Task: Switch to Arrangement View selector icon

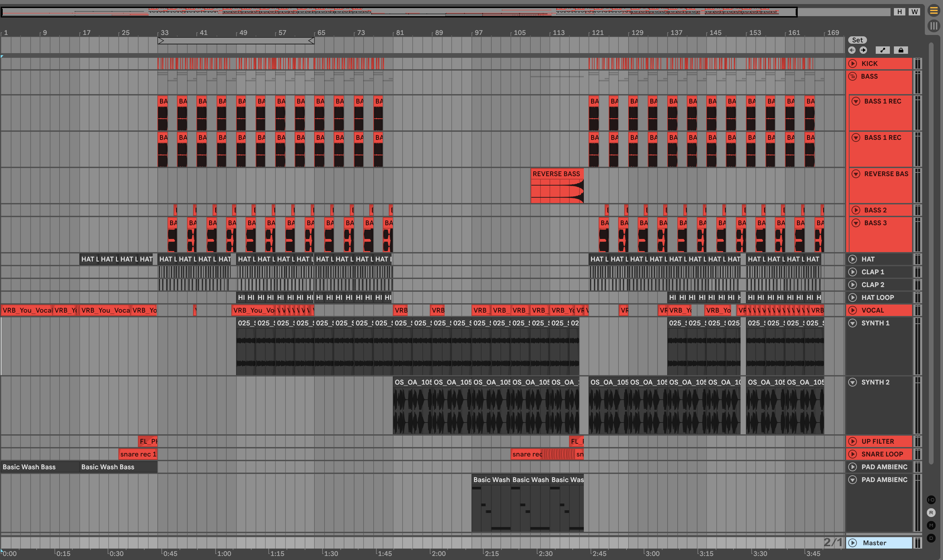Action: (934, 10)
